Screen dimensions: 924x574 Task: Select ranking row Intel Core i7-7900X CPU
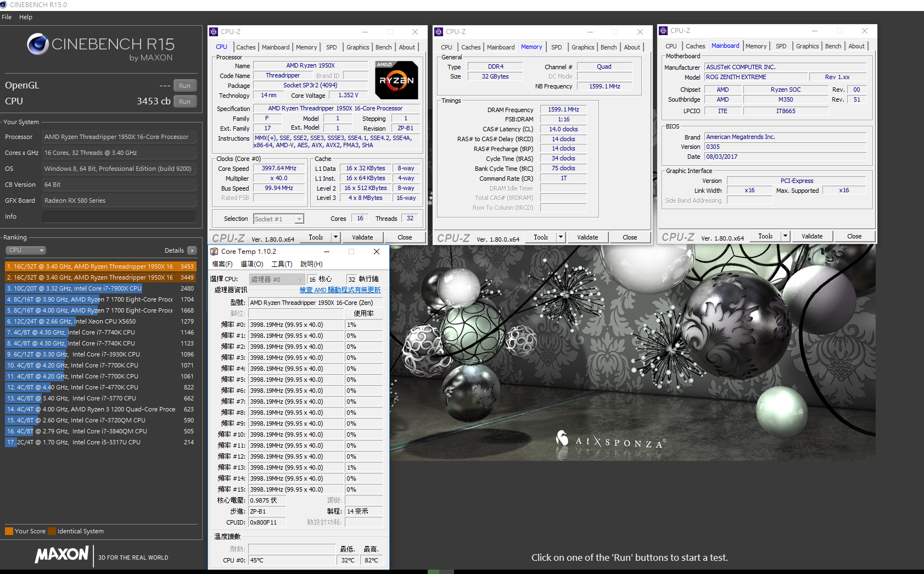[100, 288]
